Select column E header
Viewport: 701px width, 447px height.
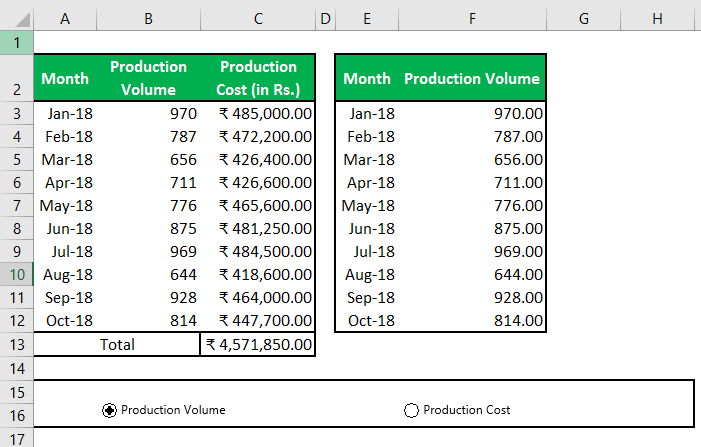(367, 19)
